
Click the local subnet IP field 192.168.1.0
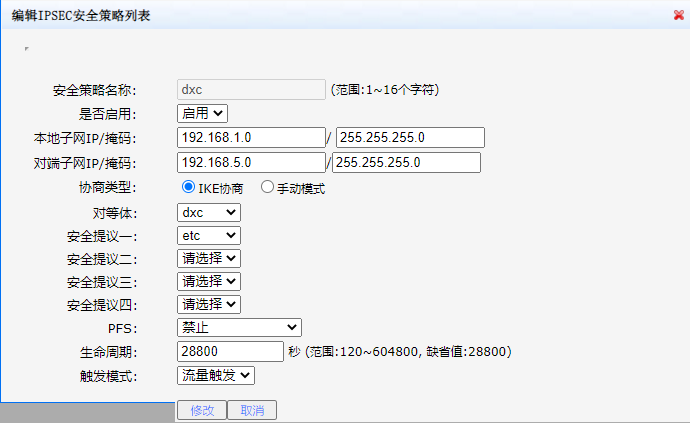click(x=251, y=137)
